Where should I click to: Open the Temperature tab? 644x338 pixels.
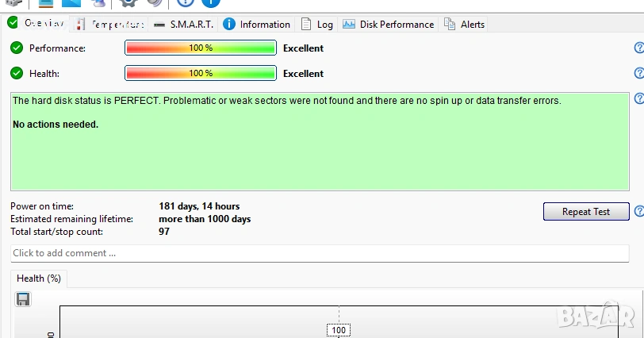tap(109, 25)
